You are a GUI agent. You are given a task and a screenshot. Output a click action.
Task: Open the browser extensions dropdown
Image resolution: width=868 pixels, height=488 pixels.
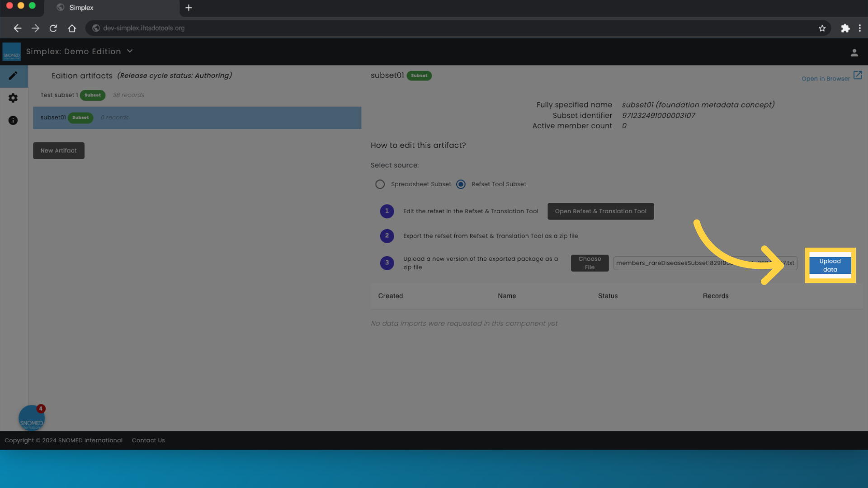point(845,28)
